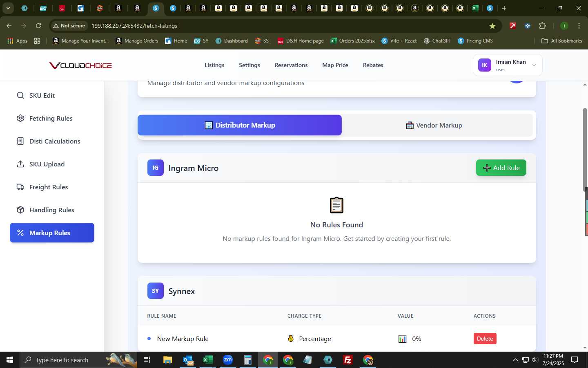
Task: Open SKU Edit in the sidebar
Action: click(52, 95)
